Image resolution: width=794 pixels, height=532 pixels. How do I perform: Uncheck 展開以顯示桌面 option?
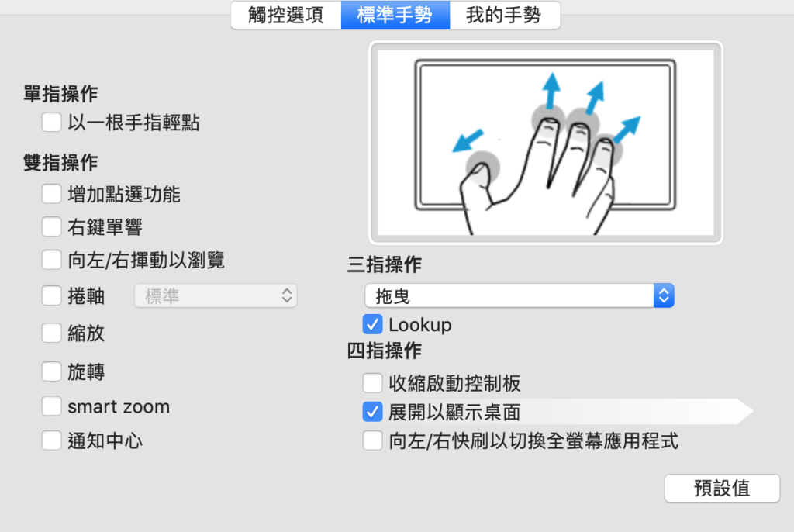point(373,412)
